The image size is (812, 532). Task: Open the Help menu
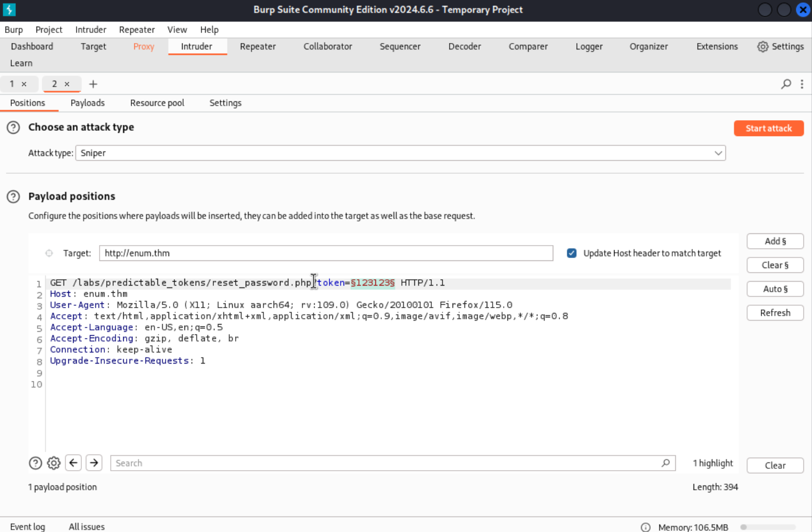[x=209, y=29]
